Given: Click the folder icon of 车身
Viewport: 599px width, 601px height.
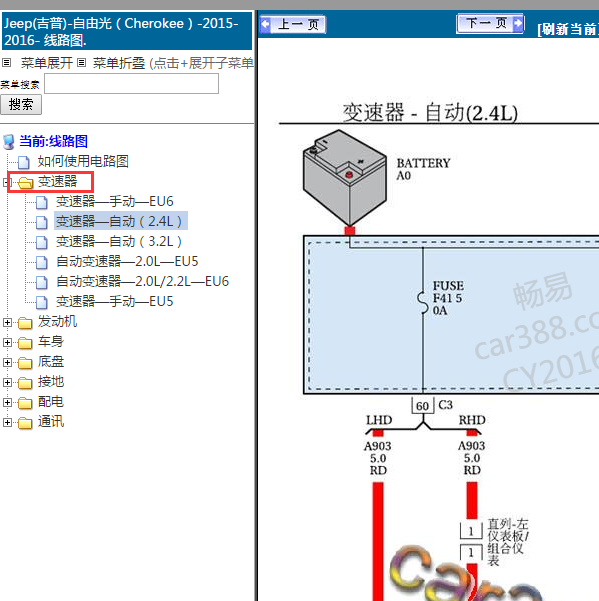Looking at the screenshot, I should 25,343.
